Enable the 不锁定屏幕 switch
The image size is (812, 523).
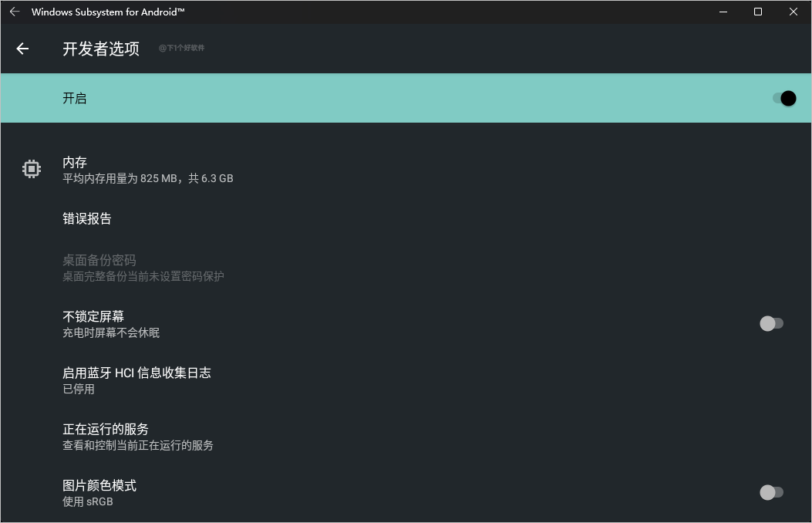tap(771, 324)
